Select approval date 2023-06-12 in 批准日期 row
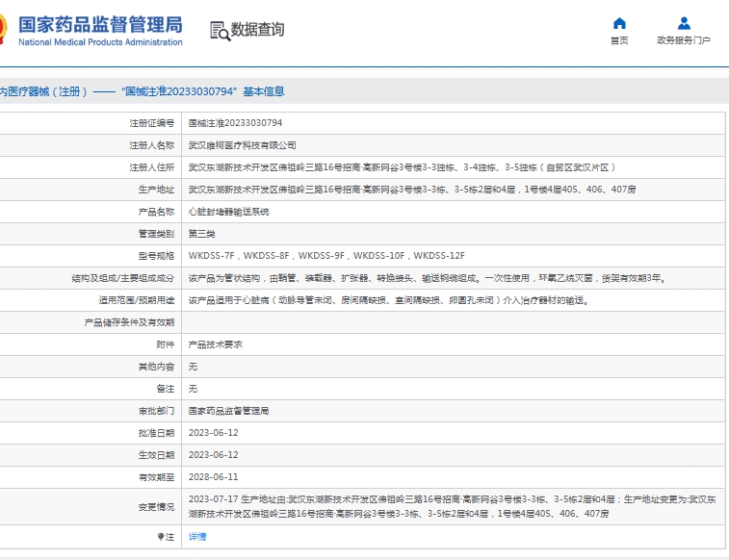729x560 pixels. pyautogui.click(x=214, y=433)
